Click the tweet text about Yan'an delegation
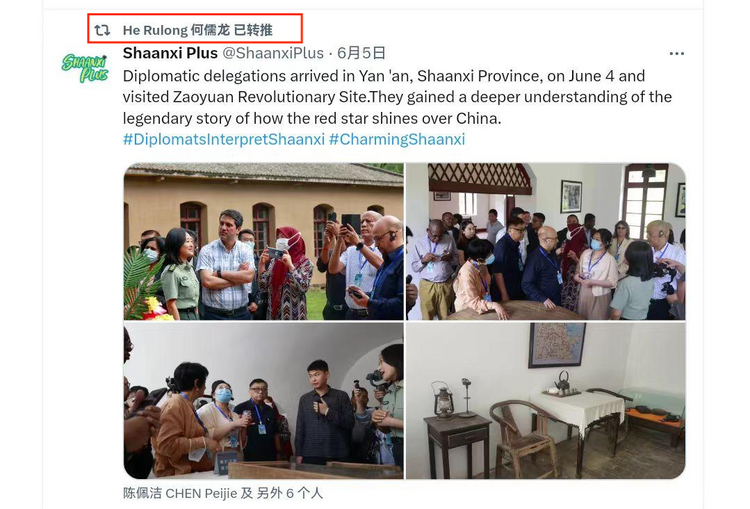This screenshot has height=509, width=750. point(397,97)
